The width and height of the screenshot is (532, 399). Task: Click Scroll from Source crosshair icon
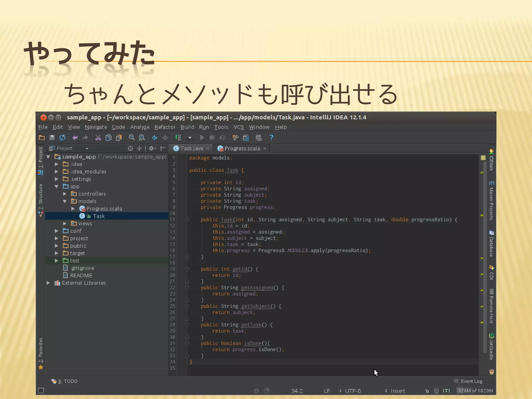pos(130,148)
